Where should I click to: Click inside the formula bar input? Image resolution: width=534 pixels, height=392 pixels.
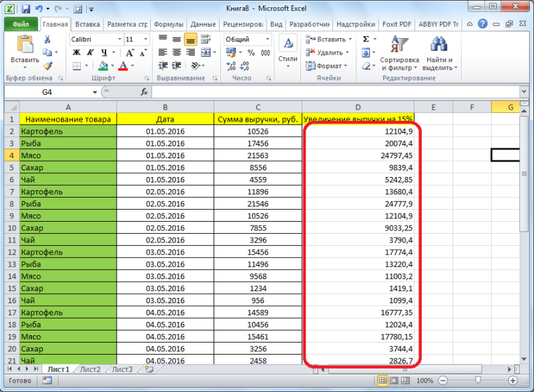pyautogui.click(x=336, y=92)
